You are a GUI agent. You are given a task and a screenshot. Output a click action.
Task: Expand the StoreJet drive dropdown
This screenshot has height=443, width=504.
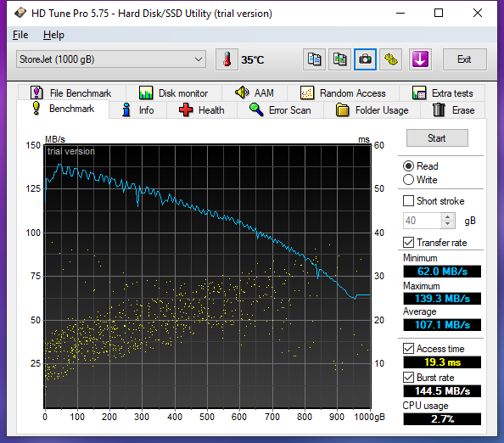tap(111, 59)
